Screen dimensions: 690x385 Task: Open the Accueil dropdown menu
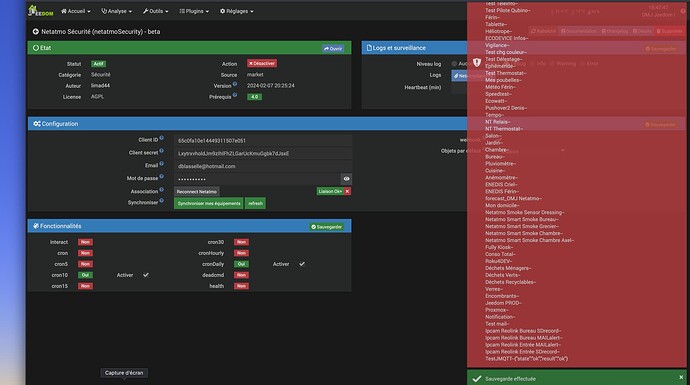click(76, 11)
